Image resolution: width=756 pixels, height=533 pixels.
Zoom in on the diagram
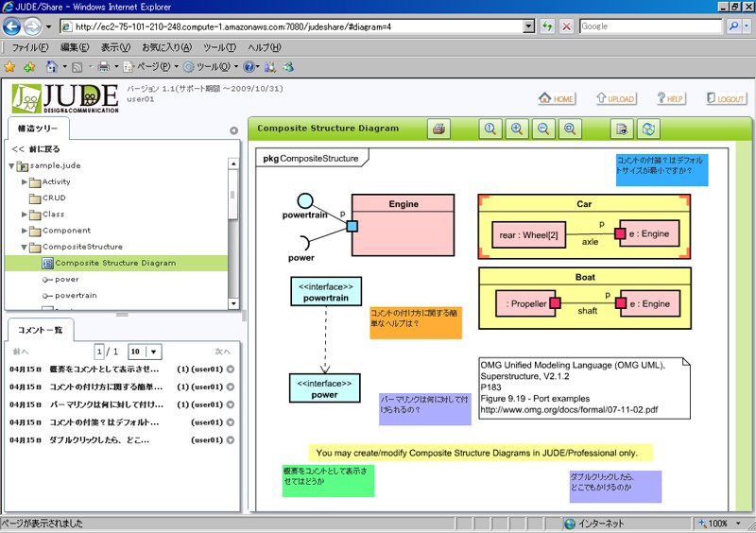tap(517, 129)
